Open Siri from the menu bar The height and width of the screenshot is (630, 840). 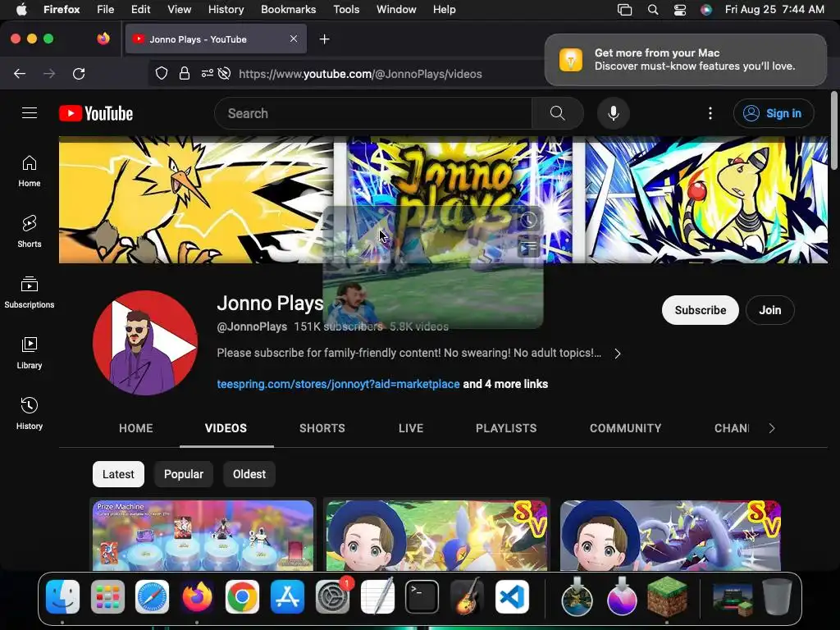tap(706, 10)
